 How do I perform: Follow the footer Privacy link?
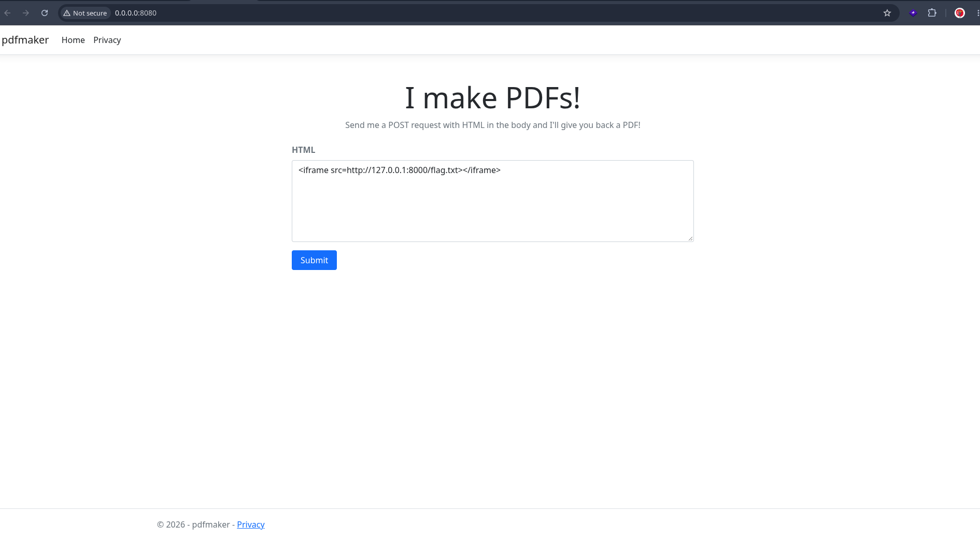251,524
